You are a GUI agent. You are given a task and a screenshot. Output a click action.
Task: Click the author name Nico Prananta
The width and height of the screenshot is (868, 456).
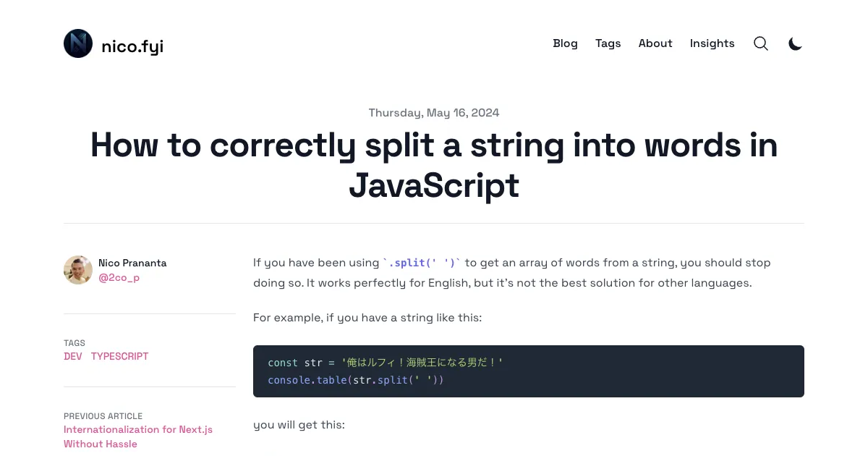[132, 263]
